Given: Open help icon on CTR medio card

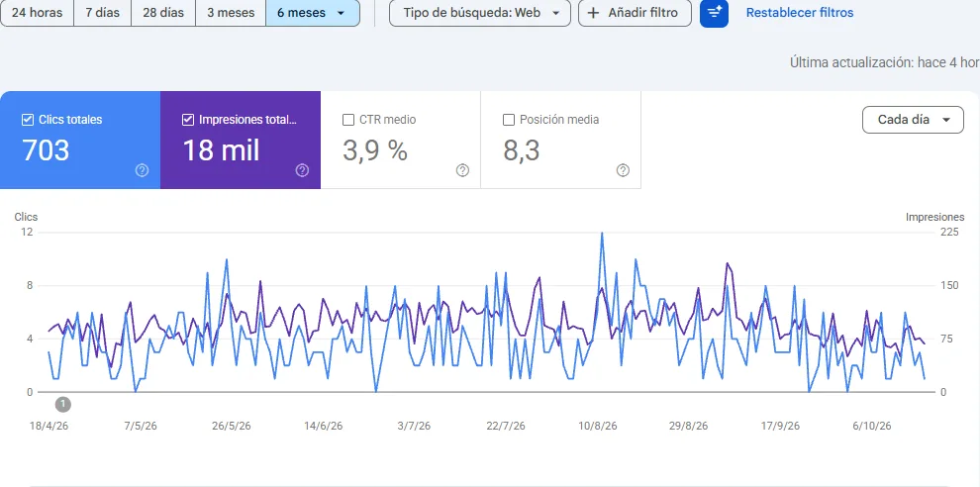Looking at the screenshot, I should pyautogui.click(x=462, y=170).
